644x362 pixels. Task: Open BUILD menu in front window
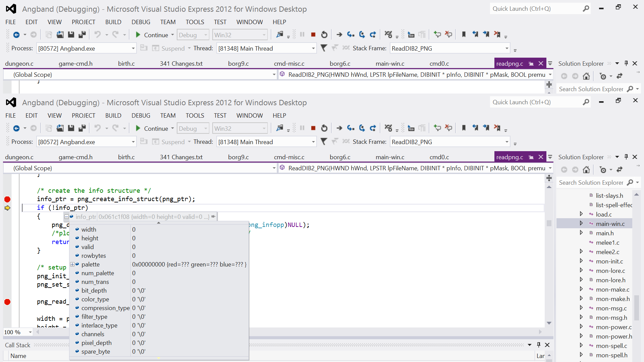(x=113, y=116)
